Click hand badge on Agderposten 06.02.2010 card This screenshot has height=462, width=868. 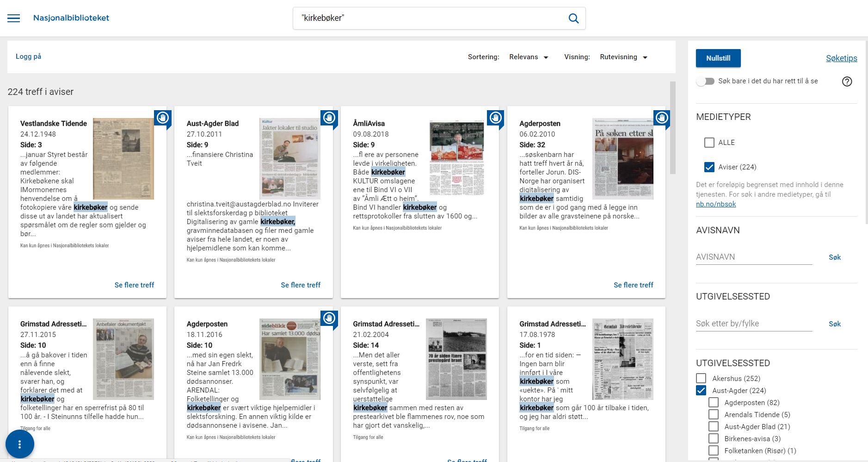pos(662,118)
